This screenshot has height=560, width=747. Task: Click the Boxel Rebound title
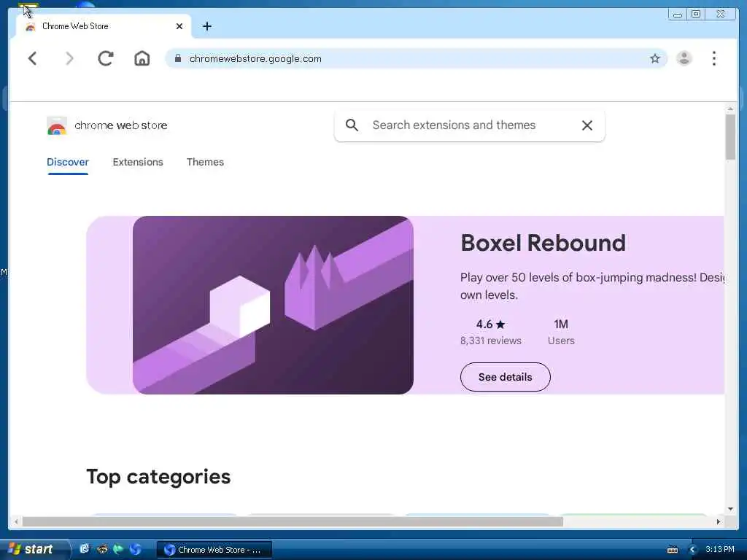(543, 243)
